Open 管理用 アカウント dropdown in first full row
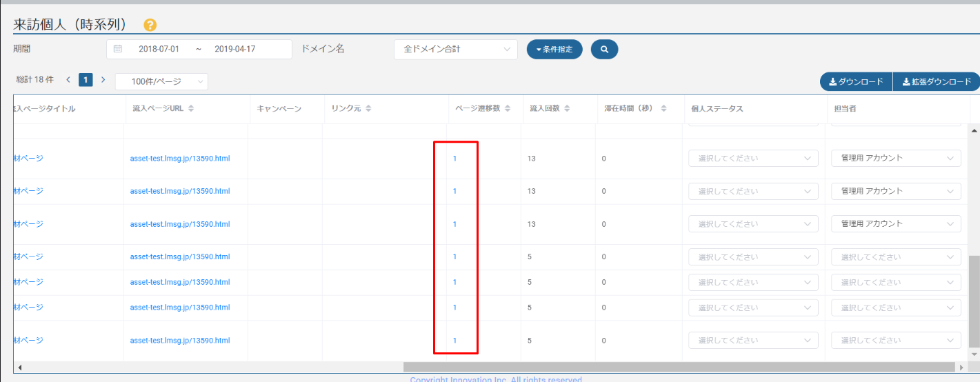The width and height of the screenshot is (980, 382). click(x=896, y=158)
